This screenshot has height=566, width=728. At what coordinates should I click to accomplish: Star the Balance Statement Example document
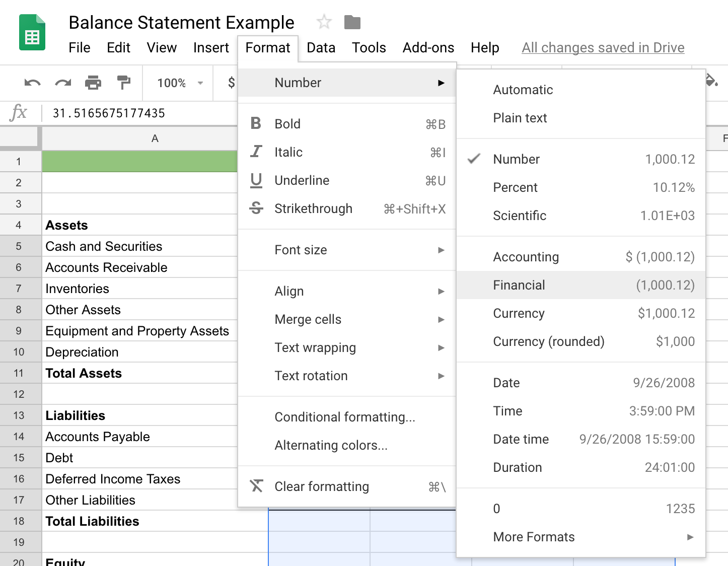[324, 22]
